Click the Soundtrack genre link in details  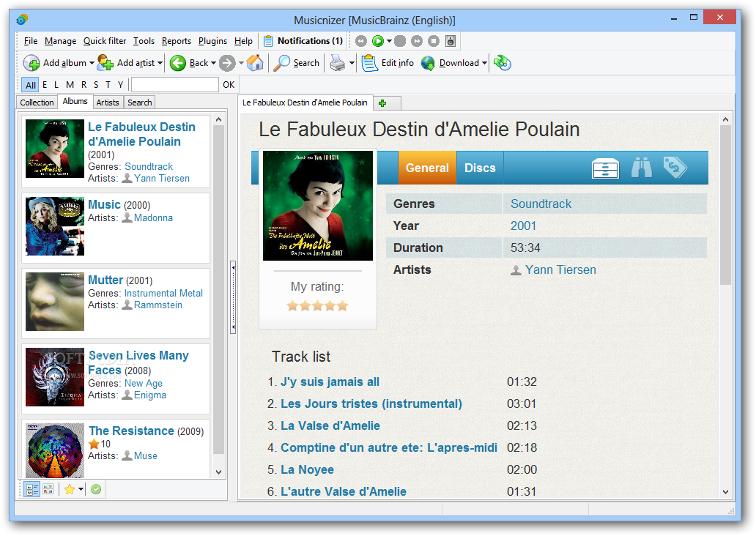pos(541,204)
